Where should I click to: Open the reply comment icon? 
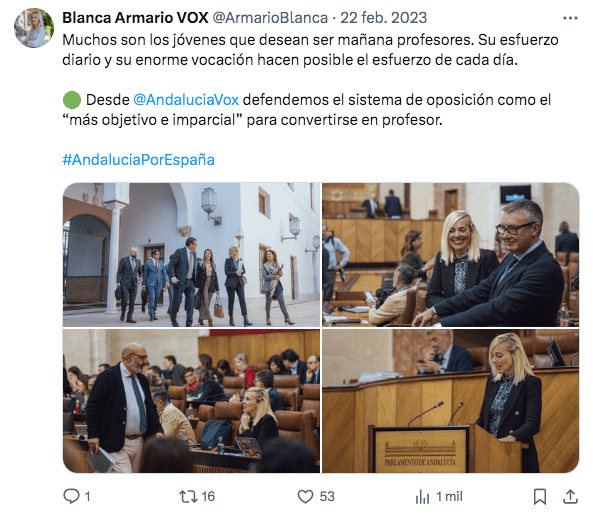(71, 496)
